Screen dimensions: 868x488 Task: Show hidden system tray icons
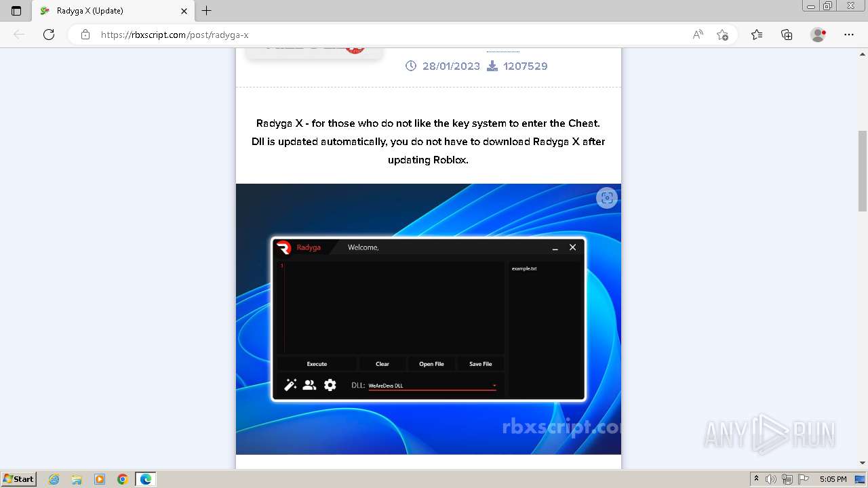click(x=757, y=479)
